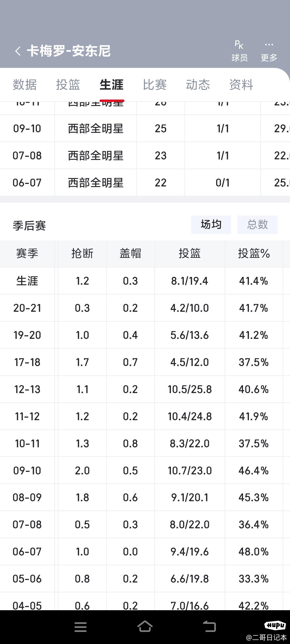Tap the Android recent-apps menu icon
Screen dimensions: 290x644
[81, 627]
